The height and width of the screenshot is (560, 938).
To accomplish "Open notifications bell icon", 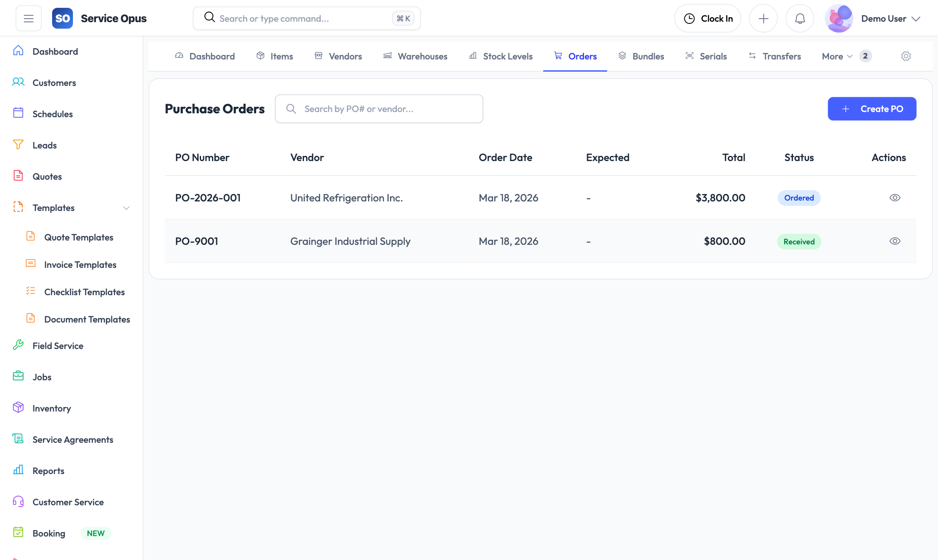I will tap(799, 18).
